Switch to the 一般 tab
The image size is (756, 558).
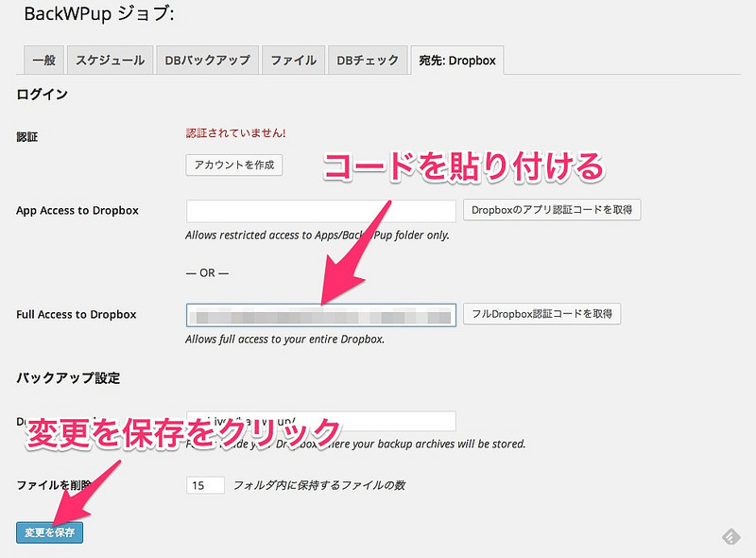click(43, 61)
